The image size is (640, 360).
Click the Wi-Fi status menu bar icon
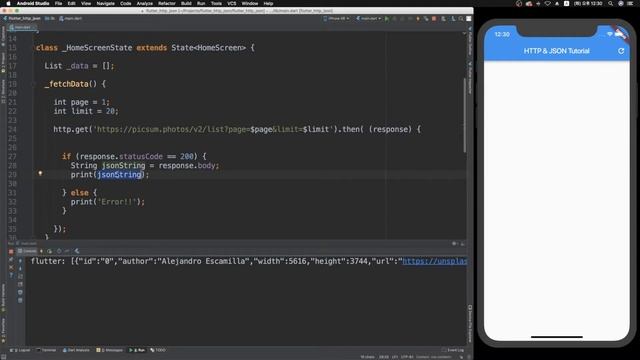point(547,3)
